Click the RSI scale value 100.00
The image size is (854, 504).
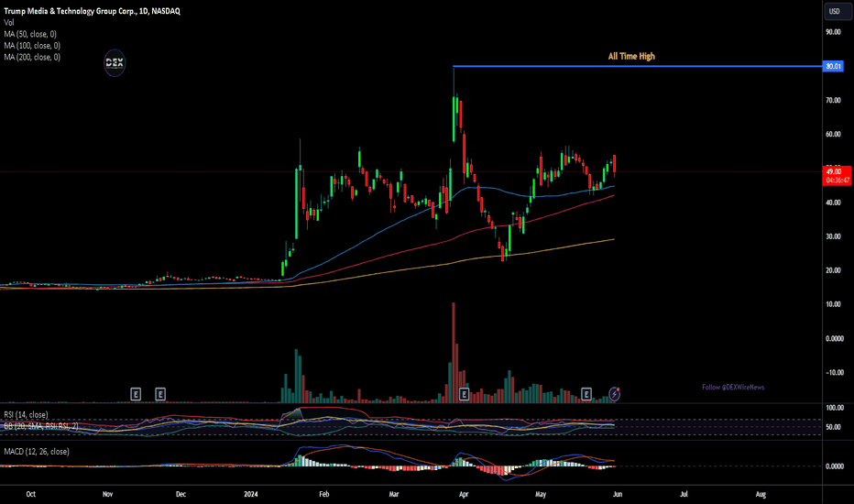click(x=835, y=408)
